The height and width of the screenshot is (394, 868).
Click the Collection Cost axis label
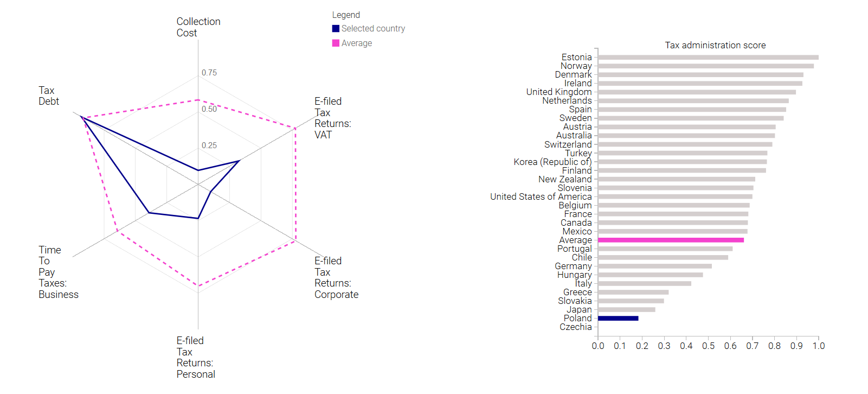point(198,27)
